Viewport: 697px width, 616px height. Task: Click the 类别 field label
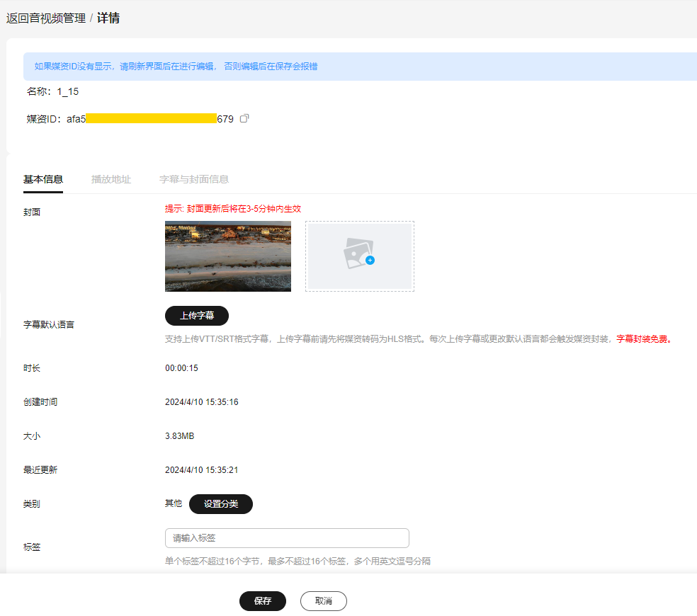[x=32, y=504]
